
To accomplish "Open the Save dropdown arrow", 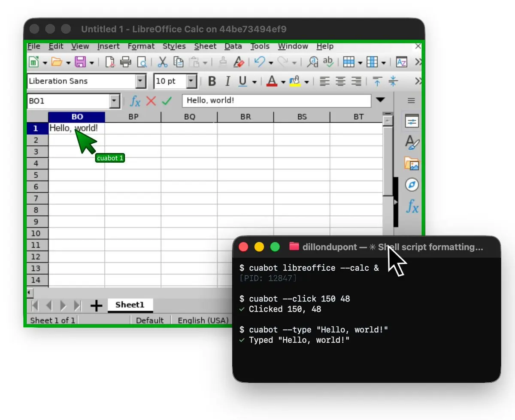I will (x=91, y=63).
